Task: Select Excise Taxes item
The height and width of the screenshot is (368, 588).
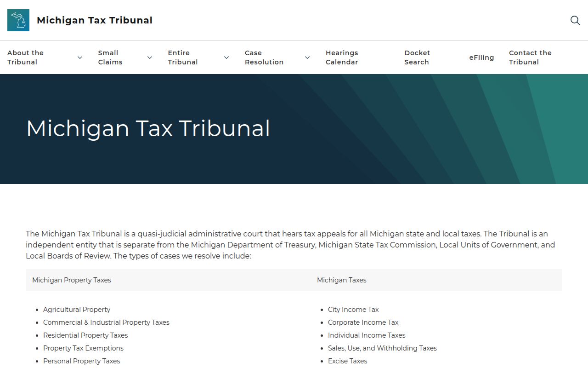Action: point(347,361)
